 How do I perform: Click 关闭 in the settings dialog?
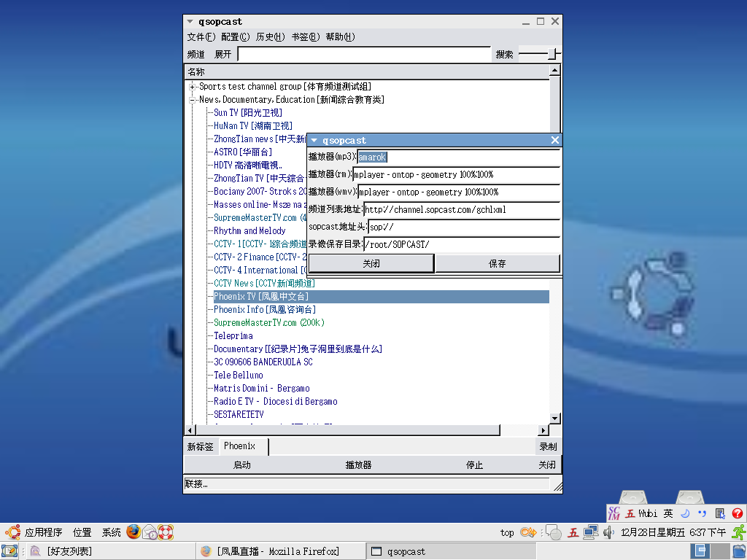coord(371,263)
